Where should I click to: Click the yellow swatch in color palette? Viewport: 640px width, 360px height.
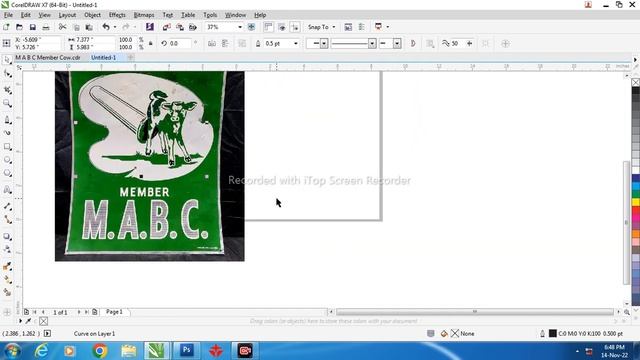[x=636, y=202]
